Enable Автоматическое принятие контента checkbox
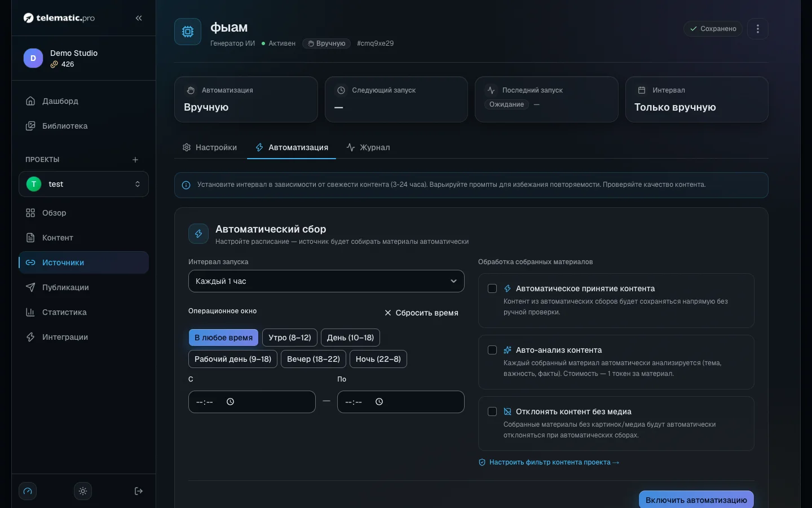812x508 pixels. click(x=492, y=288)
